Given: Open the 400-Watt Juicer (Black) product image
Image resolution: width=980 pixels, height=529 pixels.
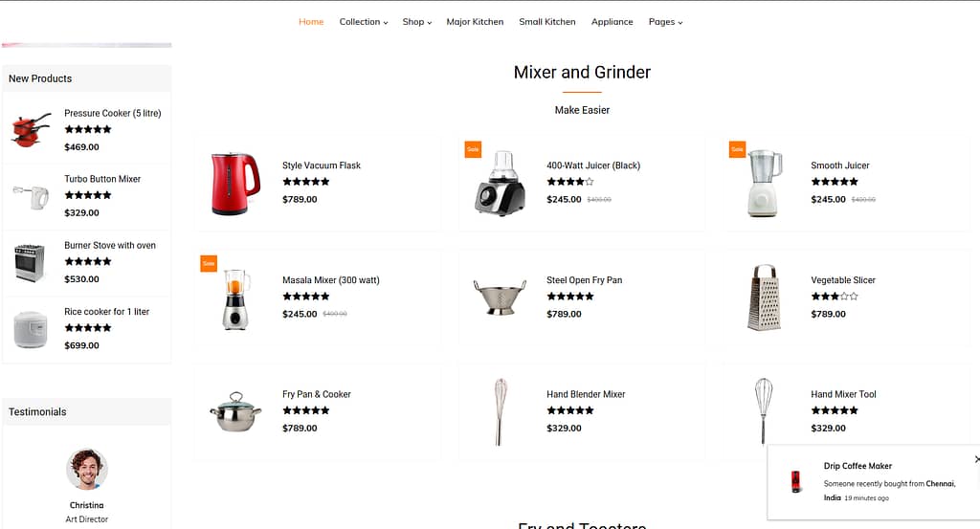Looking at the screenshot, I should click(500, 183).
